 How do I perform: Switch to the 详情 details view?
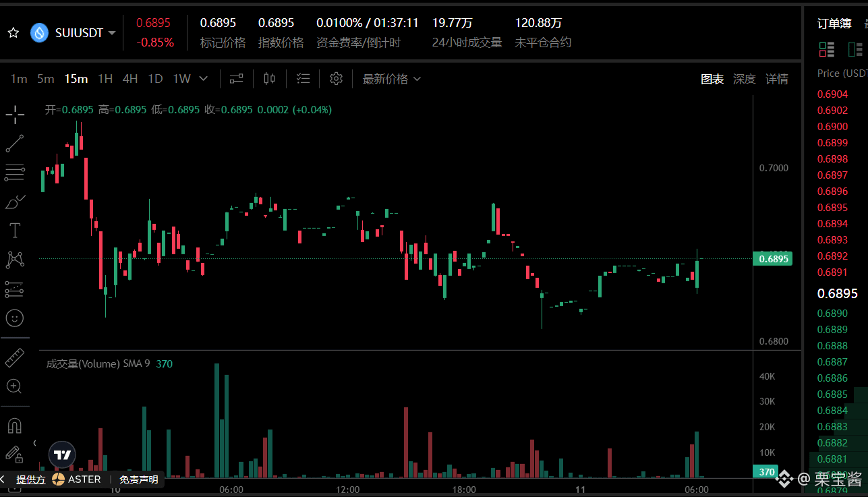777,79
